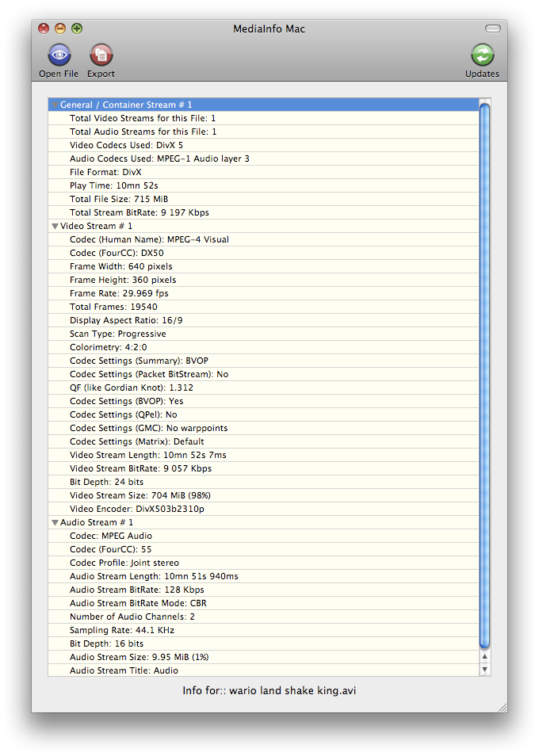
Task: Select row Codec Settings (BVOP): Yes
Action: coord(263,402)
